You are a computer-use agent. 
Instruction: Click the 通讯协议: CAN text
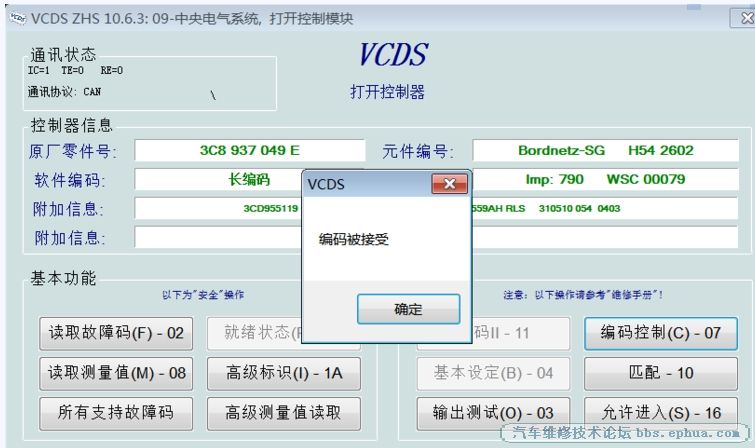pyautogui.click(x=64, y=92)
